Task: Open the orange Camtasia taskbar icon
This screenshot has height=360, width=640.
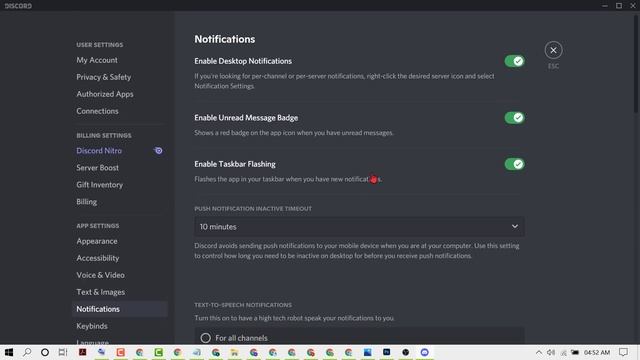Action: pos(120,352)
